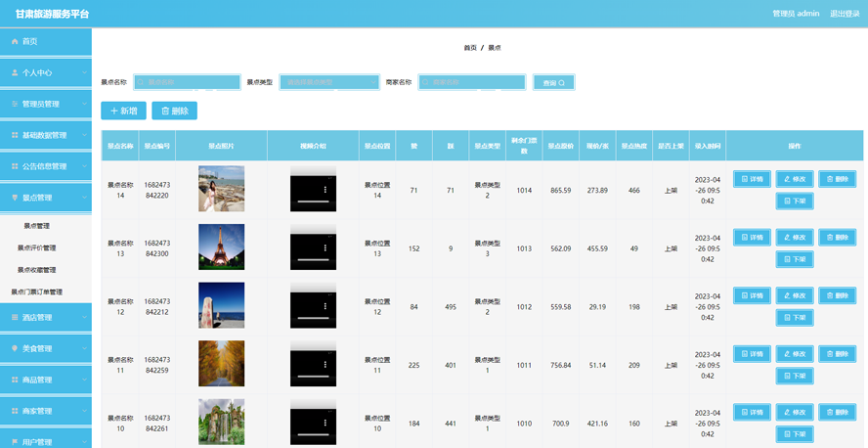
Task: Open the 商家管理 sidebar section
Action: point(45,411)
